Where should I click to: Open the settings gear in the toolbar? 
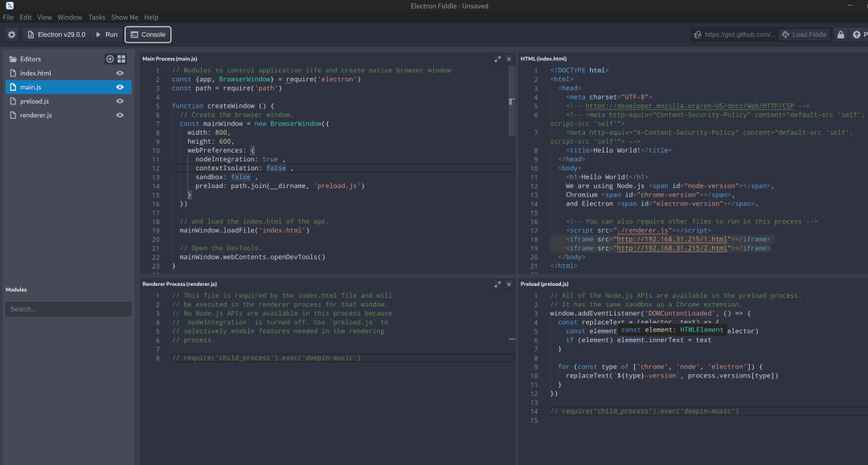pyautogui.click(x=11, y=35)
